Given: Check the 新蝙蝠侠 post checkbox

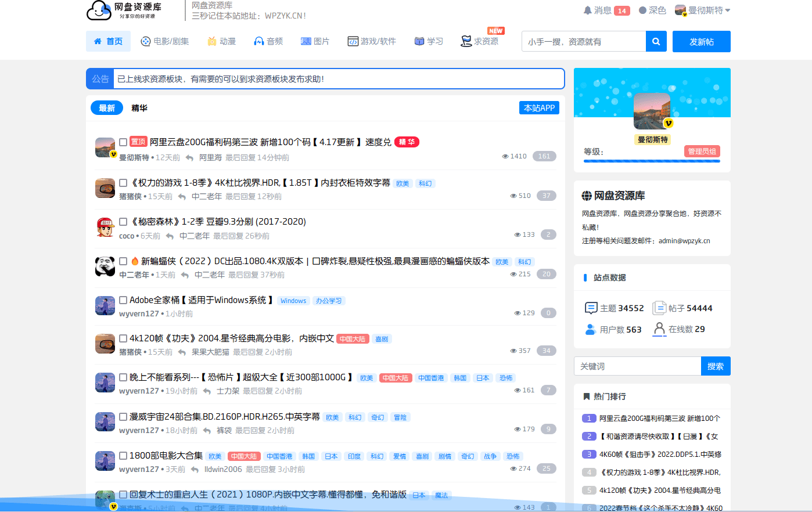Looking at the screenshot, I should [x=123, y=261].
